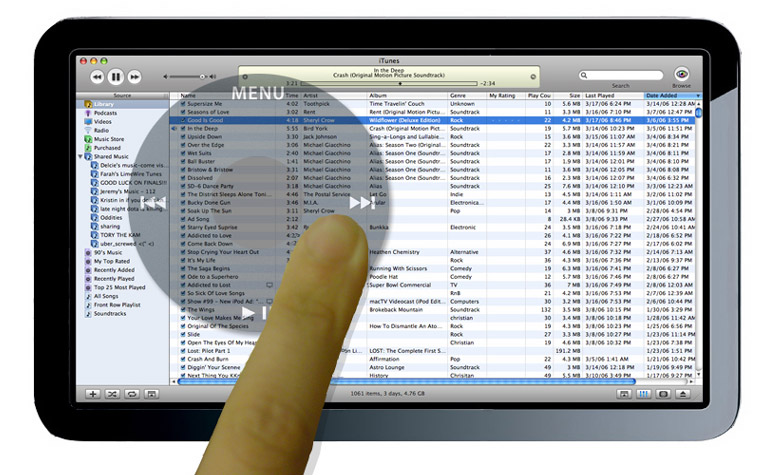This screenshot has width=775, height=475.
Task: Click the round arrow button at display's right edge
Action: pos(533,77)
